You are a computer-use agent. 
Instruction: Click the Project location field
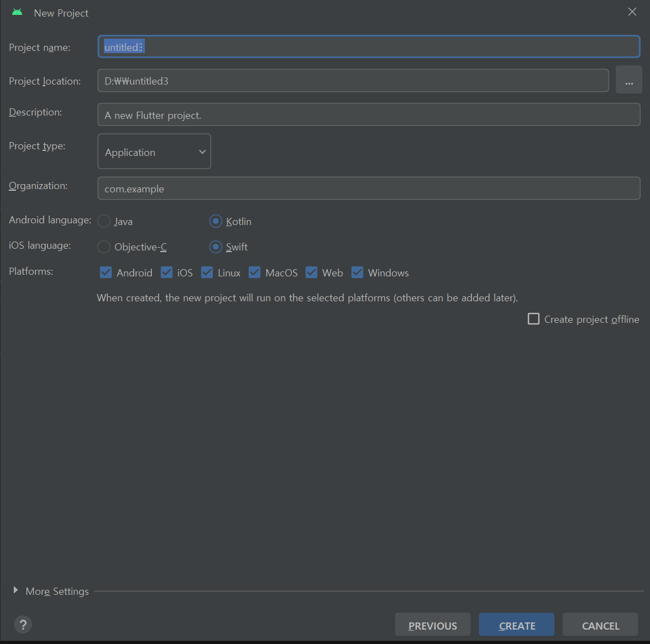tap(353, 81)
